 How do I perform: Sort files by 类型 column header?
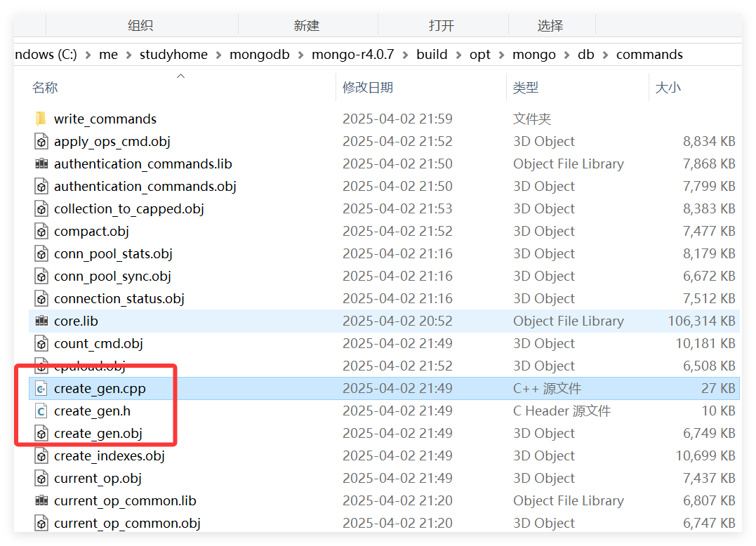[526, 87]
